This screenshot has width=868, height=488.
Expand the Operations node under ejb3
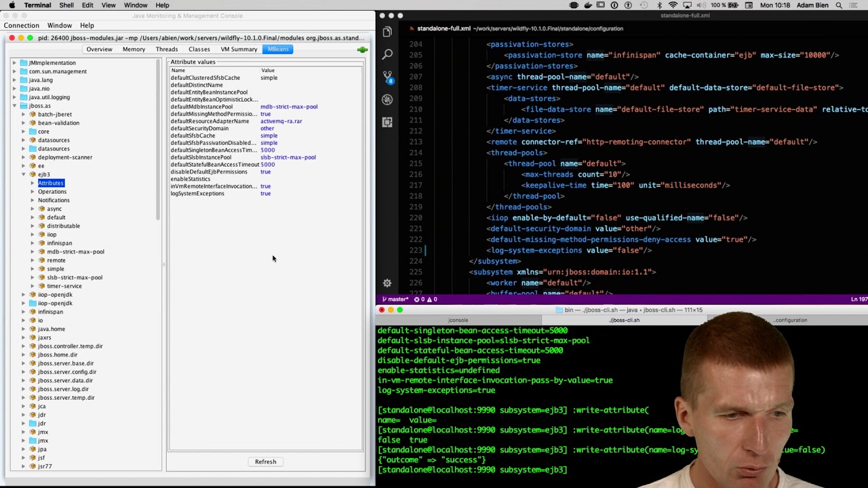pos(32,192)
